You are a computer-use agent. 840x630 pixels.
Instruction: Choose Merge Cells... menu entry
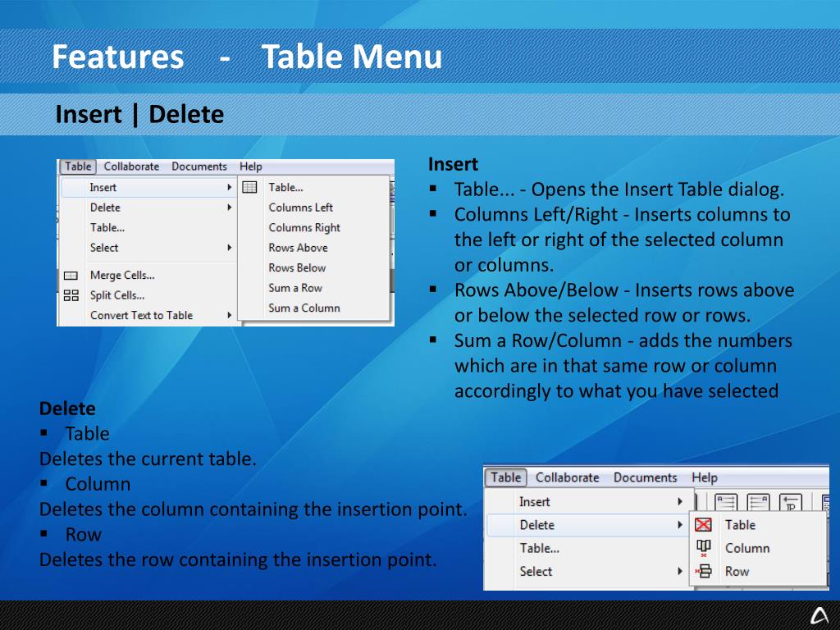tap(148, 276)
